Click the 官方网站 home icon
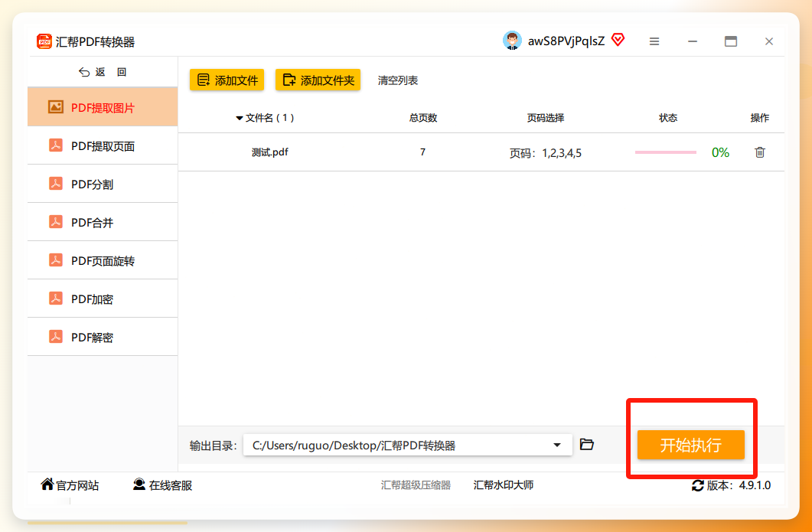 [47, 485]
